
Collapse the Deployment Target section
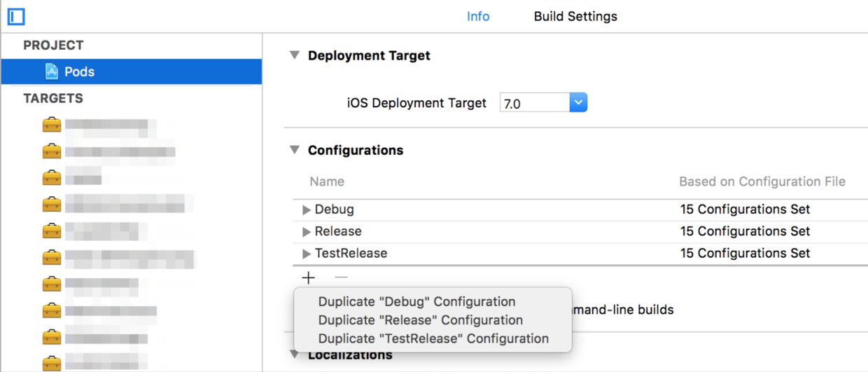tap(295, 55)
